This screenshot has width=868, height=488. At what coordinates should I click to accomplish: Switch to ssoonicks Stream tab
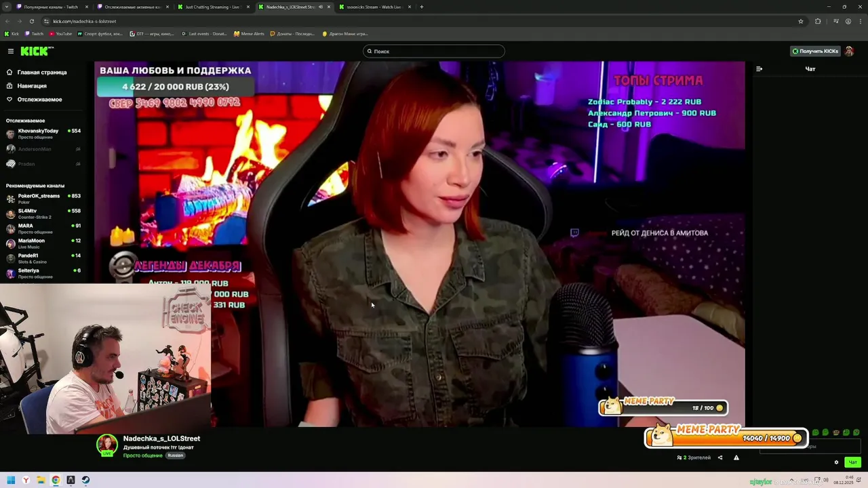point(374,7)
